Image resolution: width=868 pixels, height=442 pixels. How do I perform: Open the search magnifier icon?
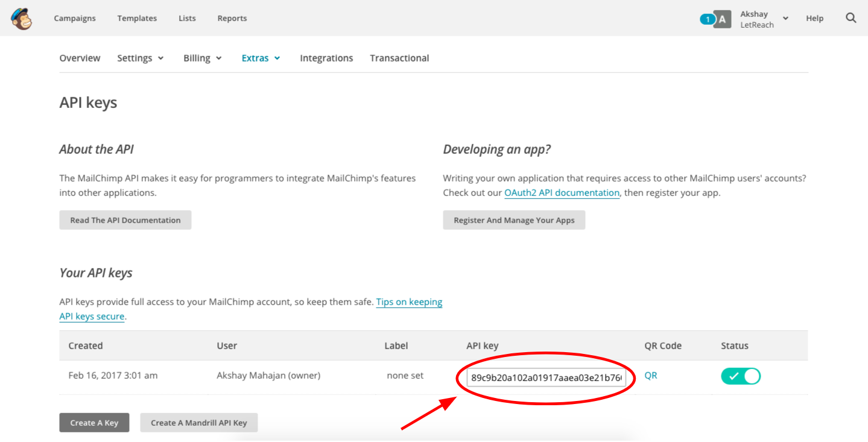tap(851, 18)
